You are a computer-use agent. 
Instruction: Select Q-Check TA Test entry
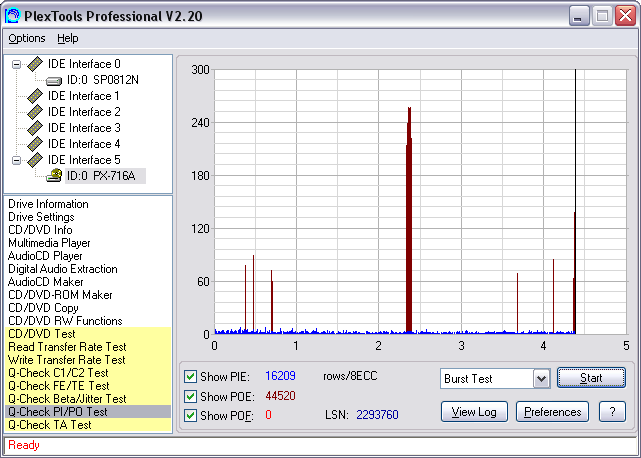[88, 425]
